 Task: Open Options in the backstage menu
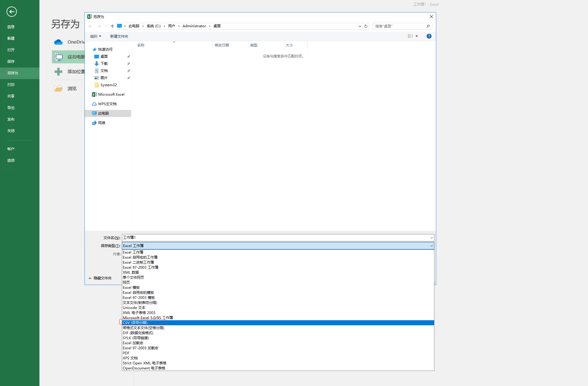20,161
